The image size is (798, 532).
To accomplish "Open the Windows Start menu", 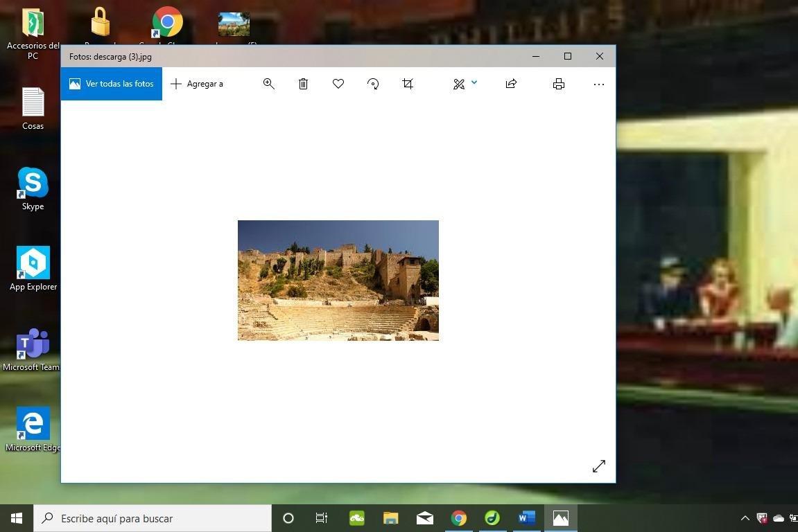I will pyautogui.click(x=17, y=518).
